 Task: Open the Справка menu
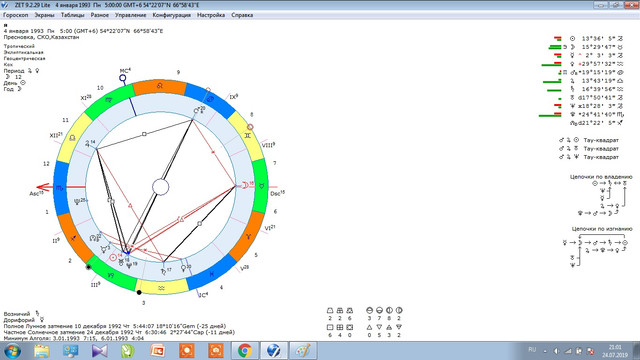[x=242, y=15]
